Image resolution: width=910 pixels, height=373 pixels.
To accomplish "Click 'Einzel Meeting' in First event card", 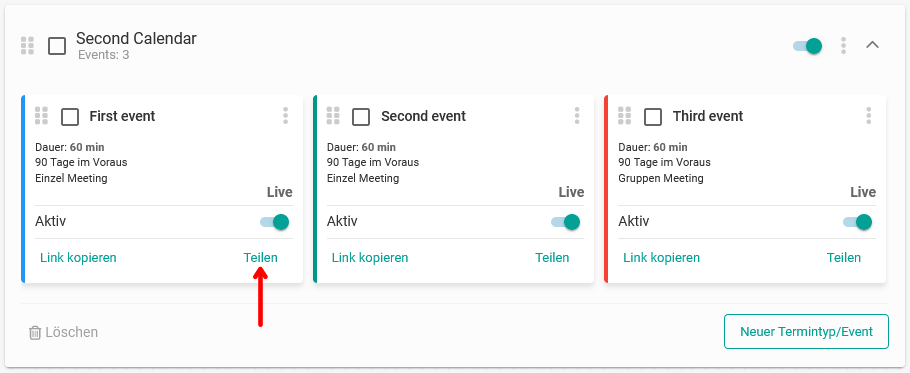I will (x=71, y=178).
